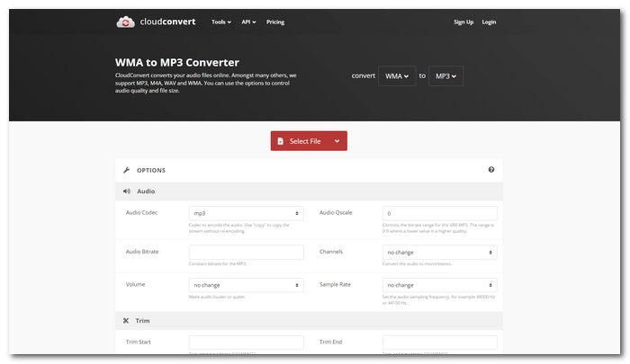Image resolution: width=630 pixels, height=364 pixels.
Task: Click the wrench icon beside Options
Action: click(127, 170)
